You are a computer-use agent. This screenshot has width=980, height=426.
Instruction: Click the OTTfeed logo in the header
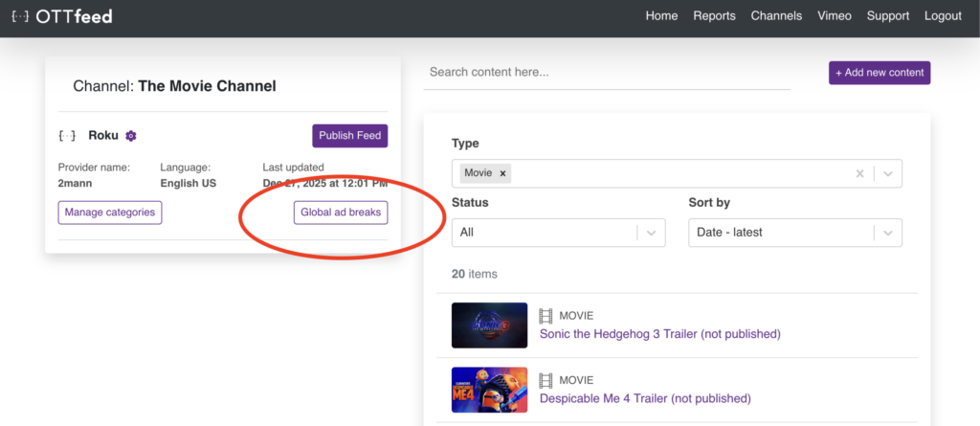point(63,16)
